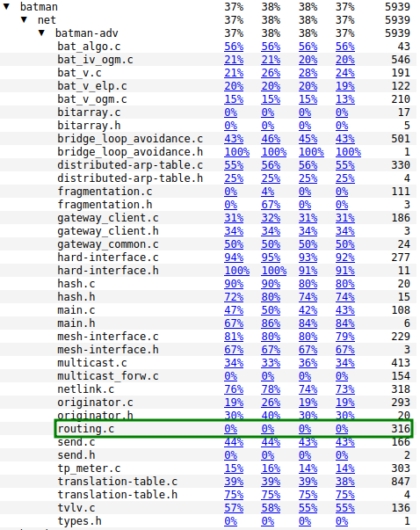Select the routing.c file name

(x=86, y=429)
